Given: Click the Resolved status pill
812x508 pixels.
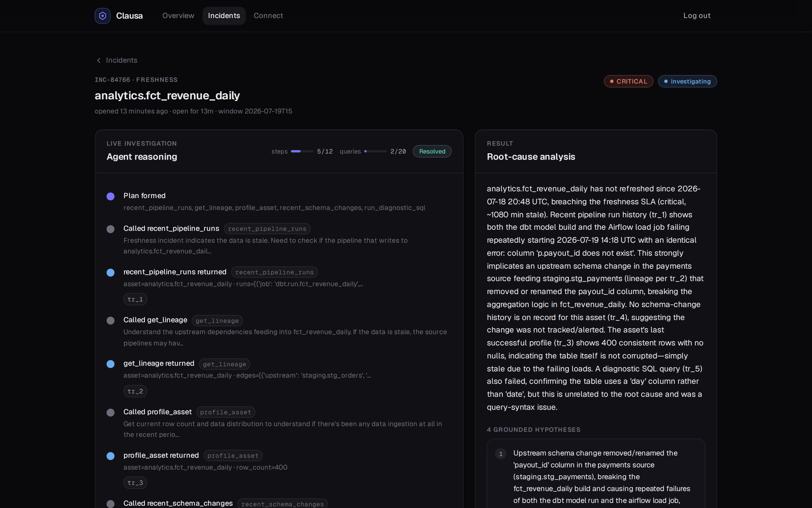Looking at the screenshot, I should click(x=432, y=152).
